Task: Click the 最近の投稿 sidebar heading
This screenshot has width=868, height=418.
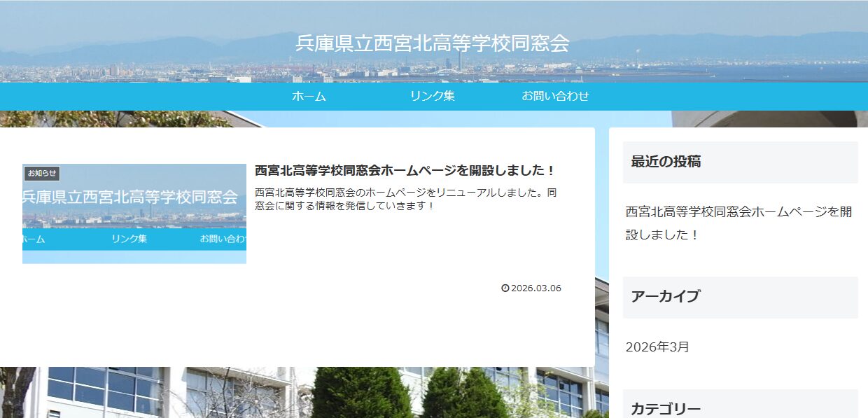Action: tap(666, 162)
